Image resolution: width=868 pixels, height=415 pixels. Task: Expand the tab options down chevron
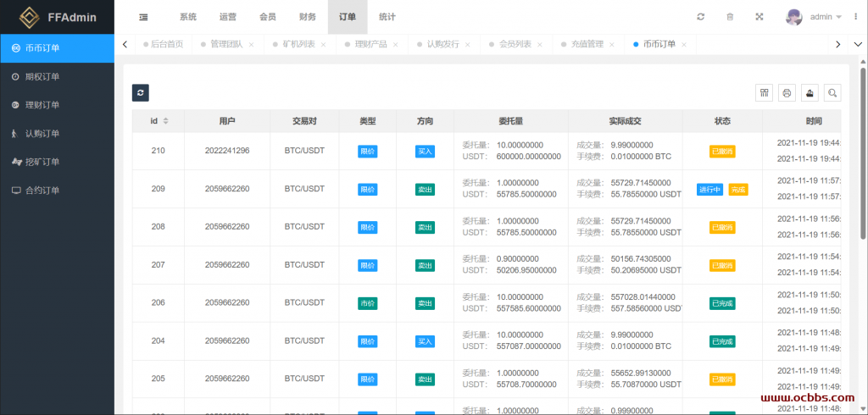tap(858, 44)
